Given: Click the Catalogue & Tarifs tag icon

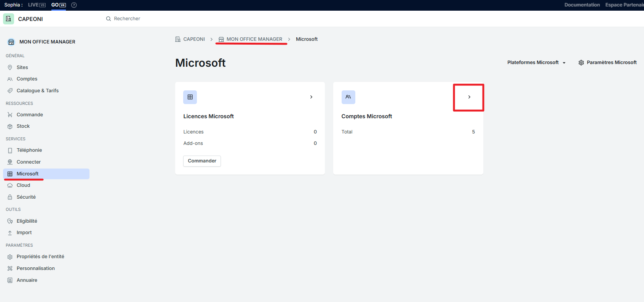Looking at the screenshot, I should tap(10, 91).
